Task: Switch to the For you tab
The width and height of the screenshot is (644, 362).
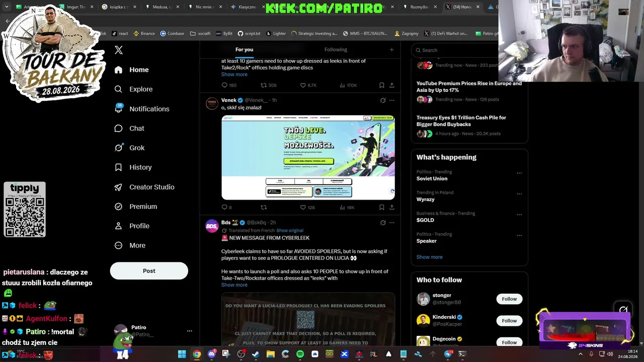Action: pos(244,49)
